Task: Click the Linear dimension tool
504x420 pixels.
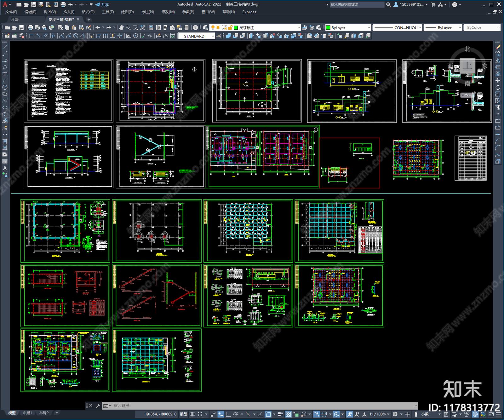Action: pos(31,36)
